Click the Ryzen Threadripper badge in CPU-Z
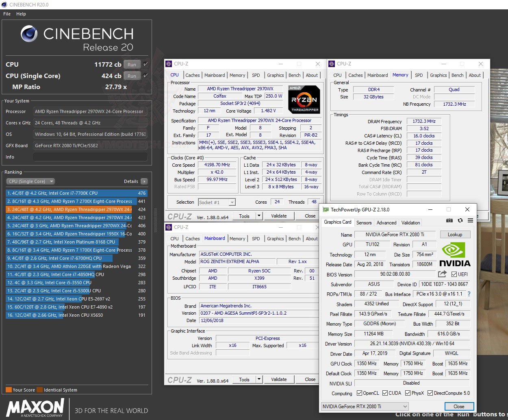Screen dimensions: 508x420 click(304, 99)
